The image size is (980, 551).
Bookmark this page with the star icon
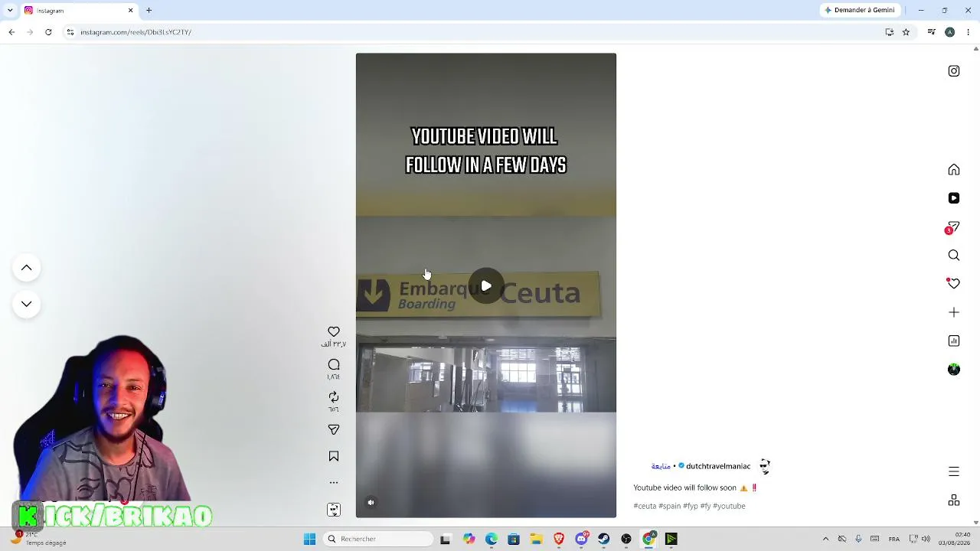(906, 32)
